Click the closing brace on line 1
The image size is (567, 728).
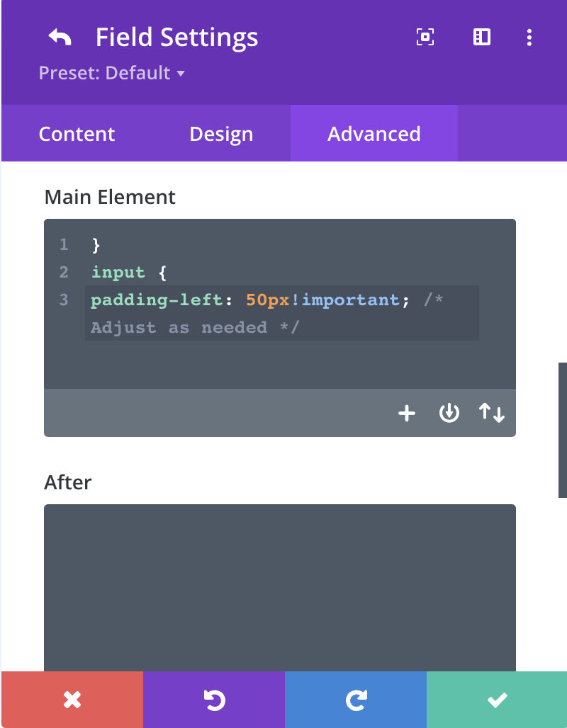click(x=96, y=245)
